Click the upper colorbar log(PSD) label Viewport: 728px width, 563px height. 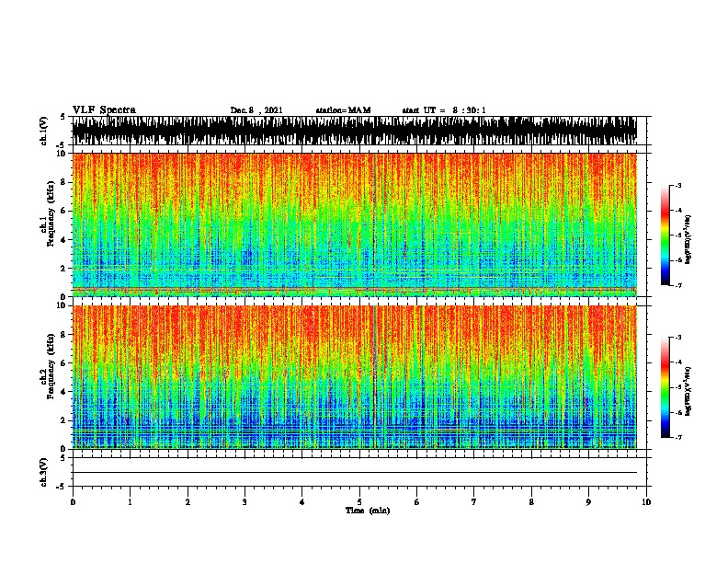pos(688,239)
